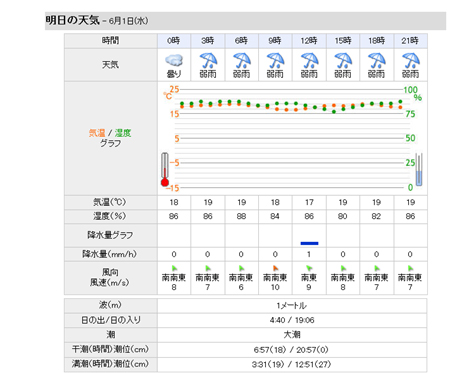This screenshot has width=450, height=373.
Task: Click the wind speed 10 at 9時
Action: (x=275, y=287)
